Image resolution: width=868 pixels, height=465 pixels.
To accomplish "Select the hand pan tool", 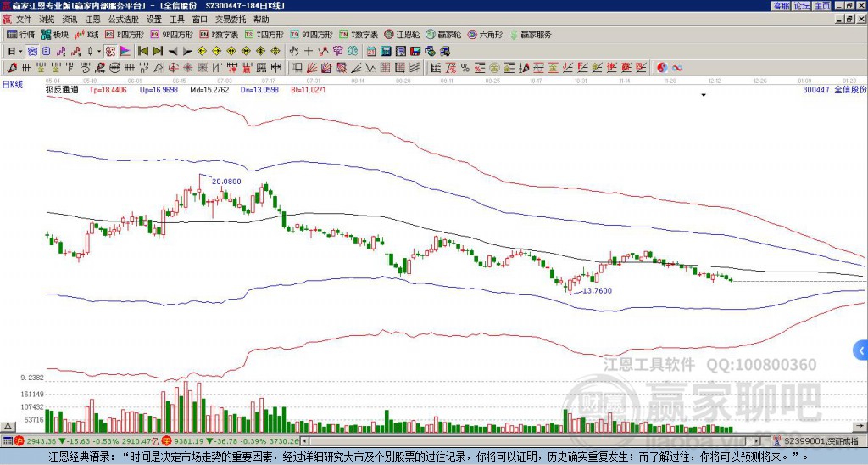I will [294, 52].
